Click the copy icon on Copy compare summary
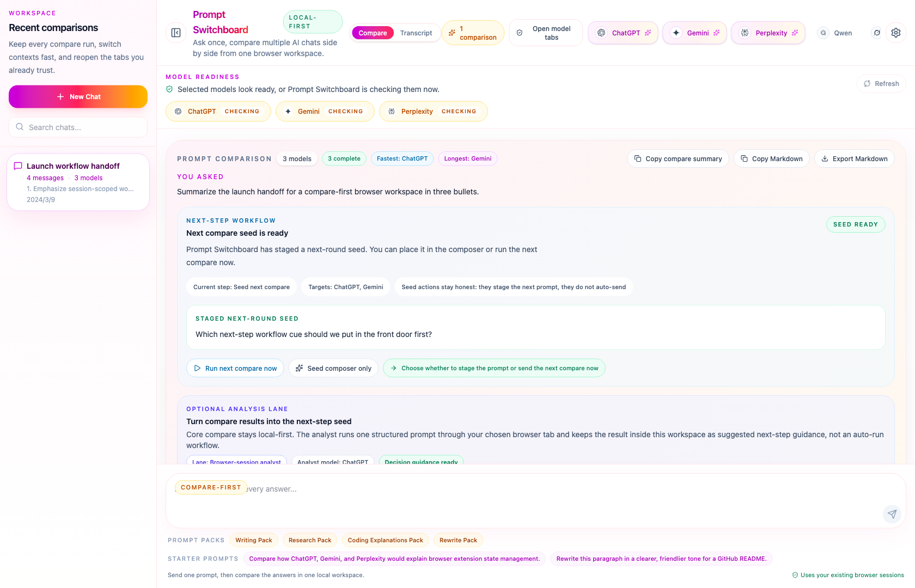Viewport: 915px width, 588px height. pyautogui.click(x=638, y=158)
